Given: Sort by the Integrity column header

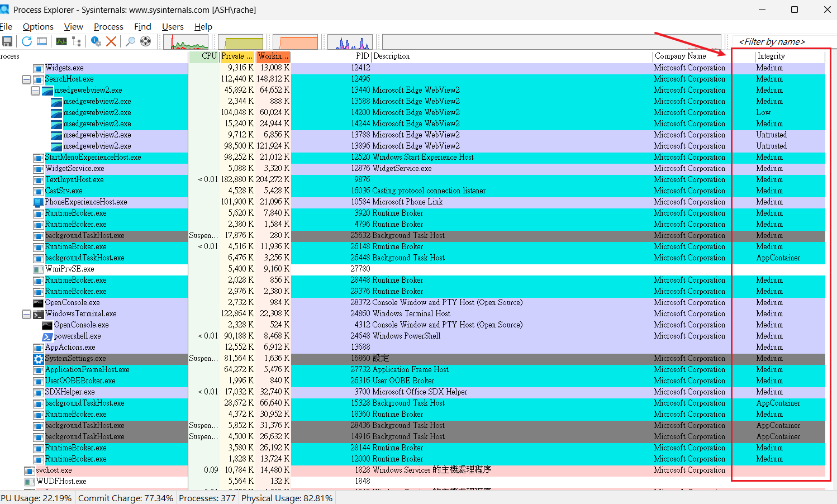Looking at the screenshot, I should pos(790,56).
